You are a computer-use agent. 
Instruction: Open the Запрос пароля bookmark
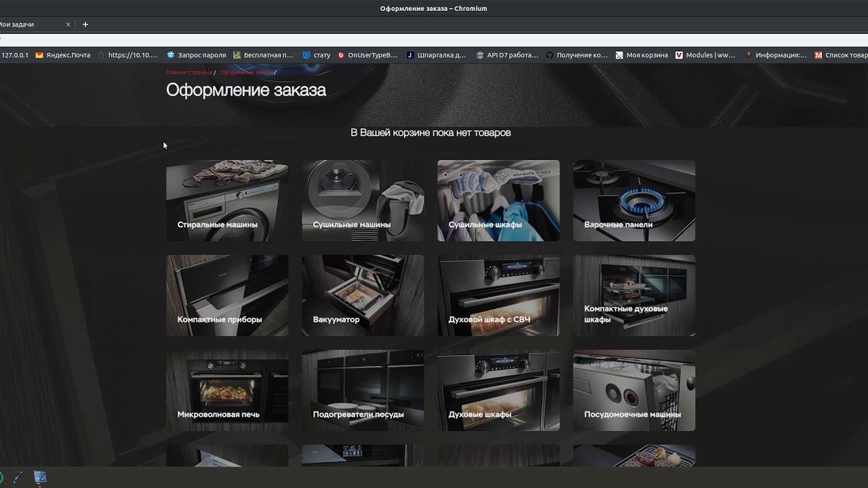click(x=196, y=55)
